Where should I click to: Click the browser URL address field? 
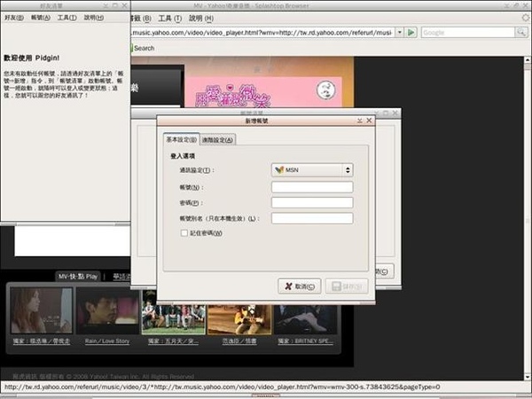[x=263, y=33]
